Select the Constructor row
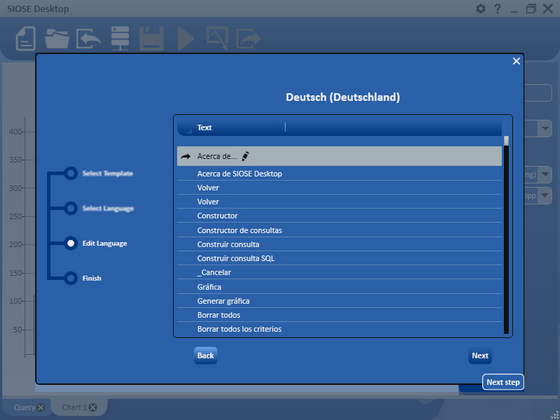The image size is (560, 420). click(339, 216)
